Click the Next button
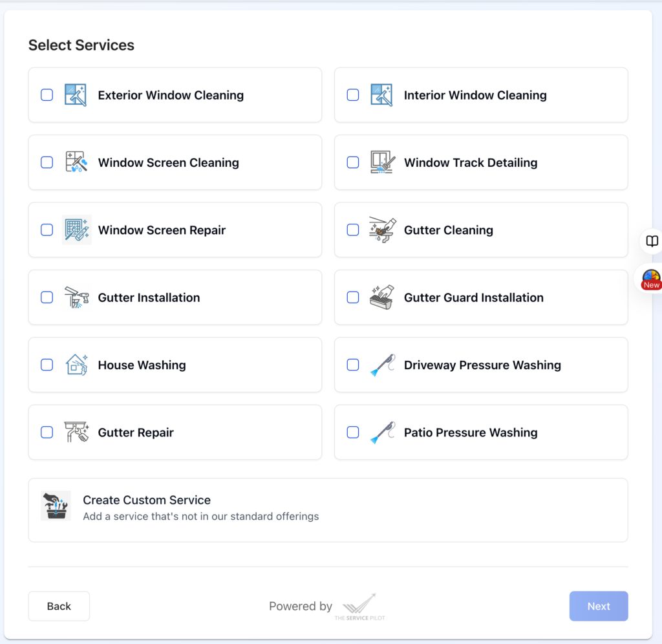The image size is (662, 644). [598, 606]
